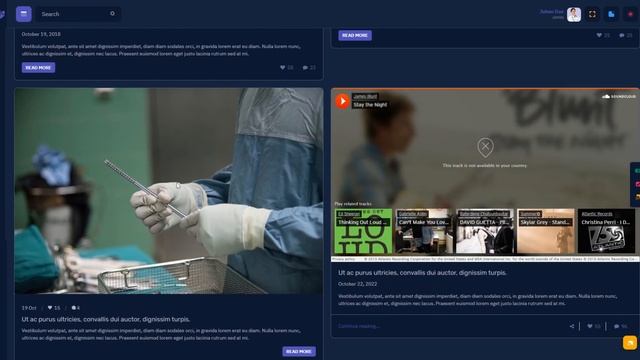Screen dimensions: 640x360
Task: Play the Stay the Night SoundCloud track
Action: (x=342, y=101)
